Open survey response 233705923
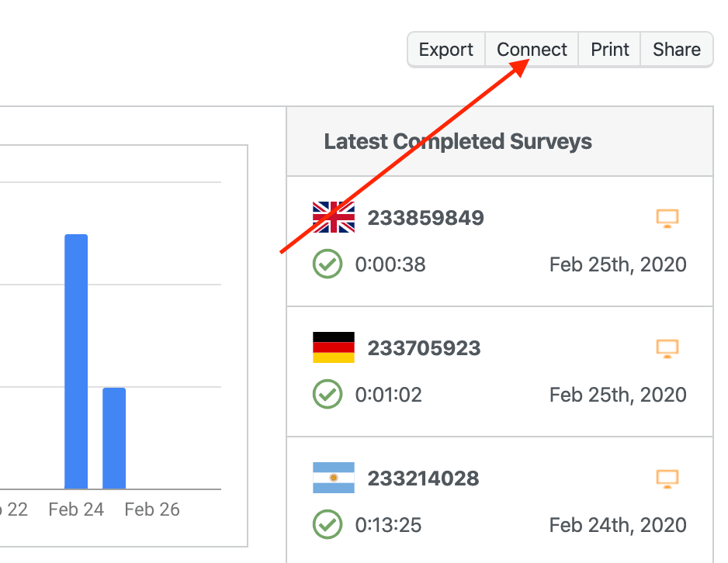 pyautogui.click(x=424, y=348)
